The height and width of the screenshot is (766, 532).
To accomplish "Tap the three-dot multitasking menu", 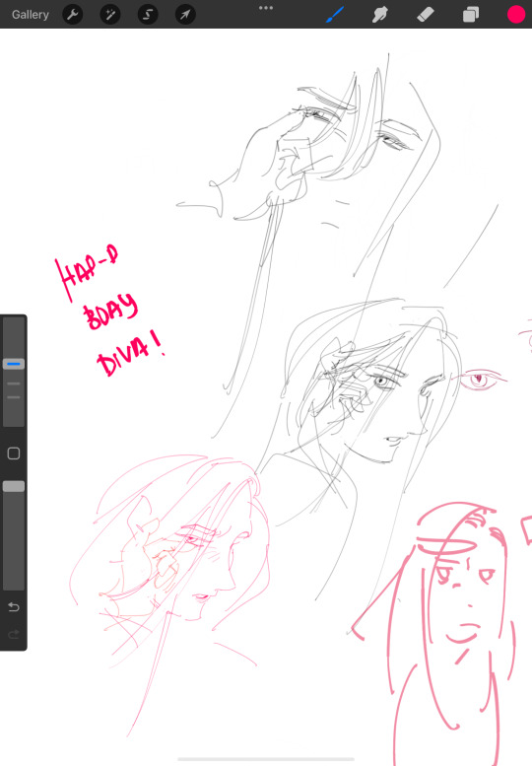I will pos(266,8).
